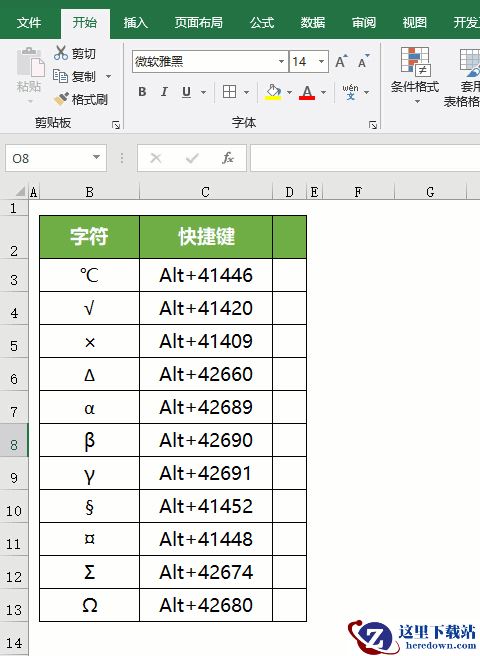Click the insert function fx icon
The image size is (480, 656).
(x=228, y=158)
